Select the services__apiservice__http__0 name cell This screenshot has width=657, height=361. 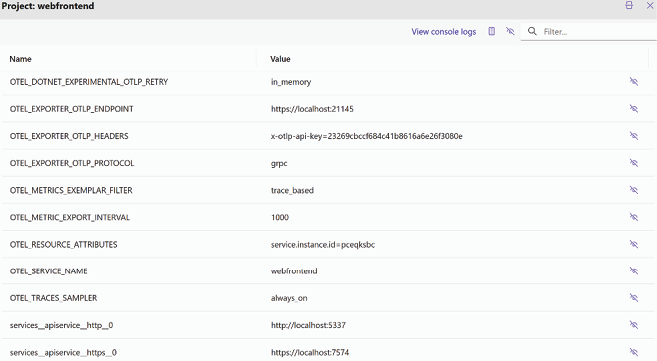(x=61, y=325)
